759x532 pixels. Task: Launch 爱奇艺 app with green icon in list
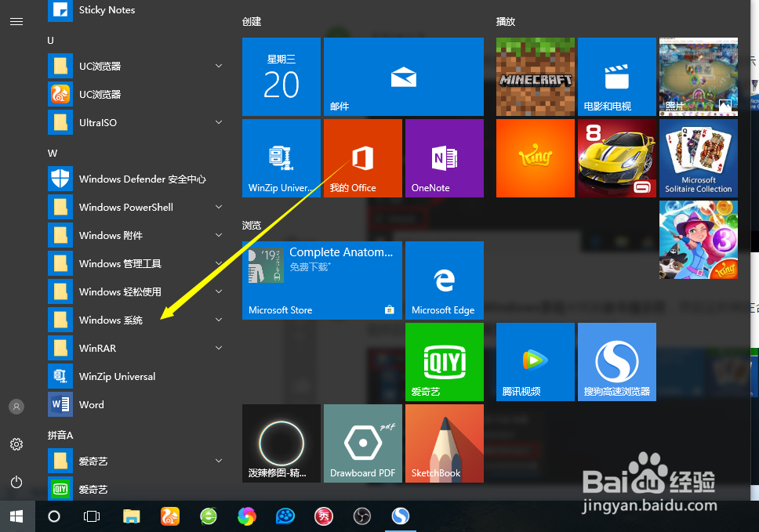point(136,489)
